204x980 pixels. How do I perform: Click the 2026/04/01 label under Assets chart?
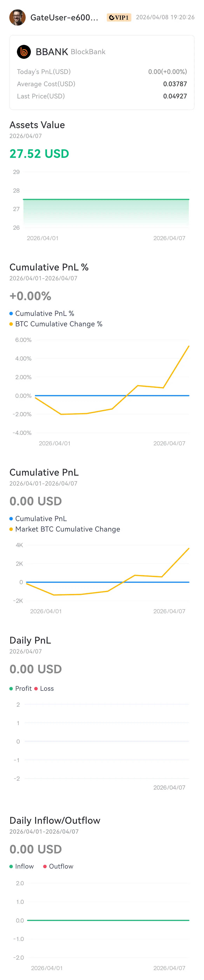tap(43, 238)
